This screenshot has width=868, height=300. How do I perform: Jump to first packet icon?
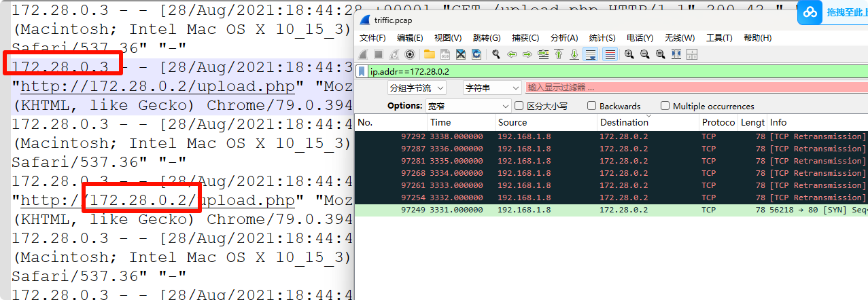(x=559, y=54)
